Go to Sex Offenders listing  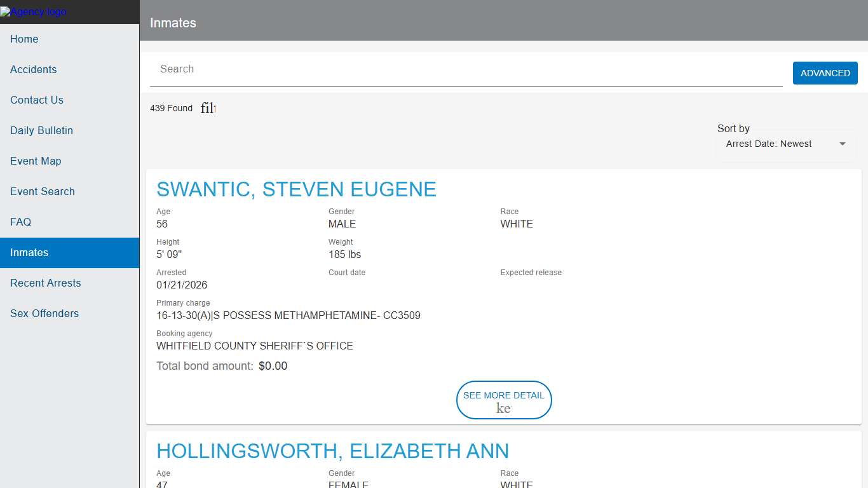(44, 313)
